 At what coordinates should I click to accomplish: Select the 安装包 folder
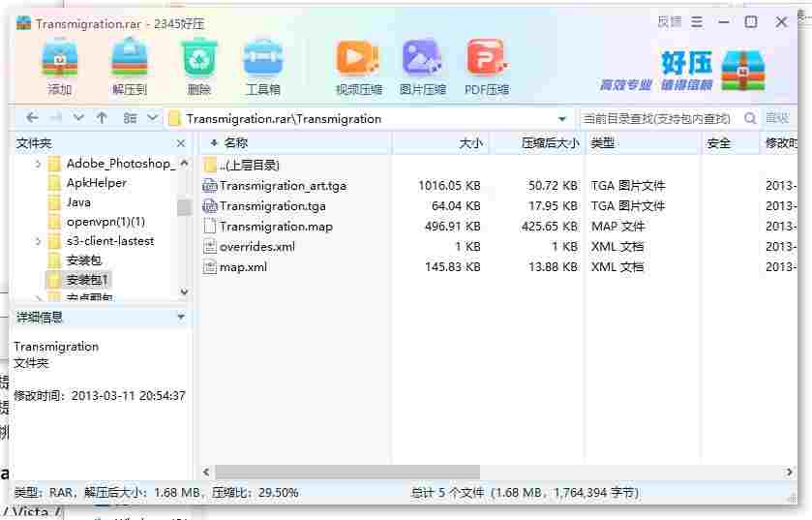(x=84, y=260)
